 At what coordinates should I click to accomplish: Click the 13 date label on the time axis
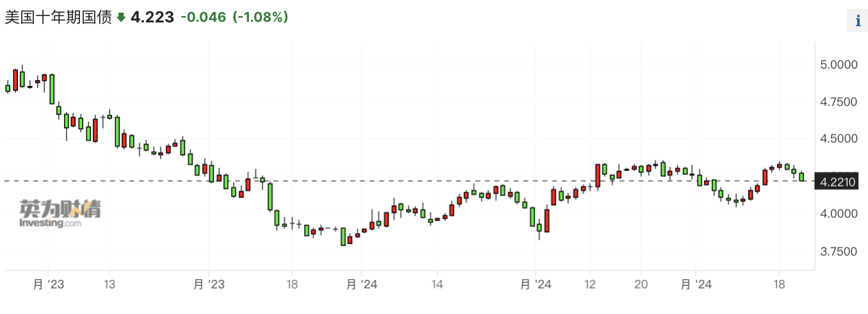(109, 284)
